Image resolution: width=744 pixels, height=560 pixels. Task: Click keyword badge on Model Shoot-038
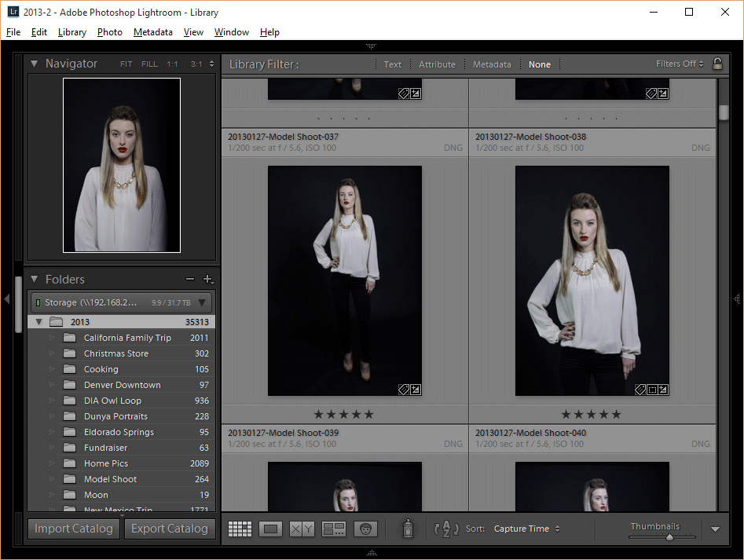point(640,390)
